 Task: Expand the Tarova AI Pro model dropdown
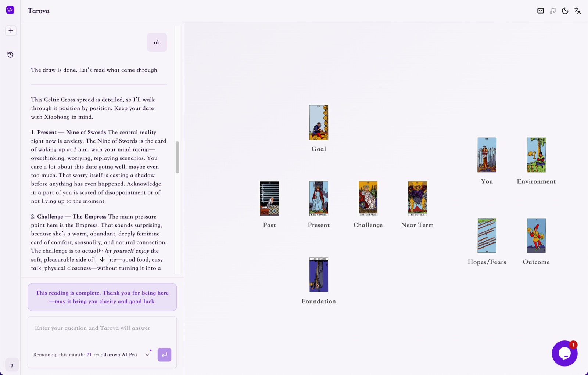pyautogui.click(x=128, y=355)
